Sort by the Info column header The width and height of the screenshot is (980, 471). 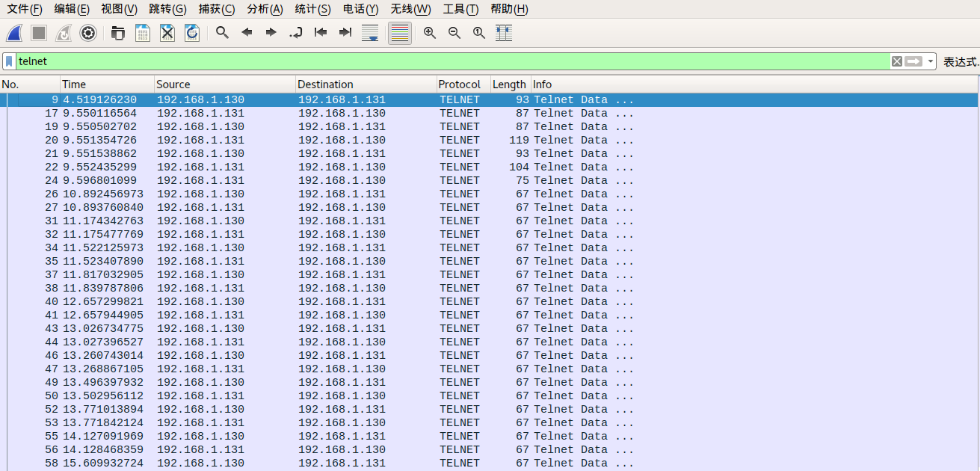[x=755, y=84]
